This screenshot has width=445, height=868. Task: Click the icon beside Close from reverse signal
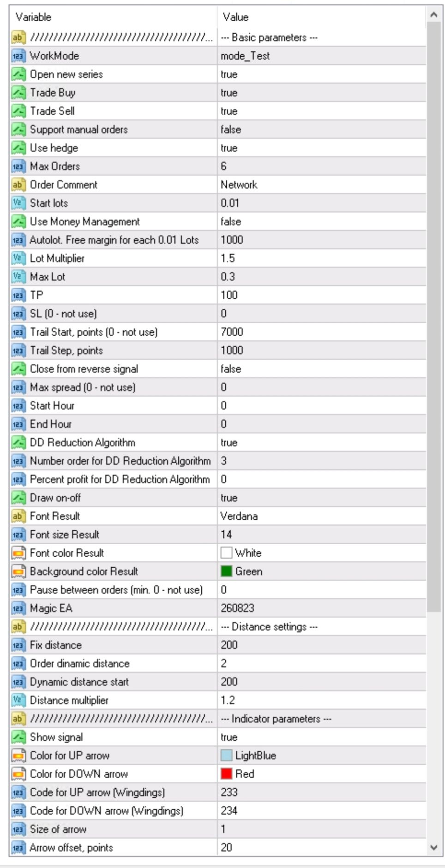coord(18,369)
